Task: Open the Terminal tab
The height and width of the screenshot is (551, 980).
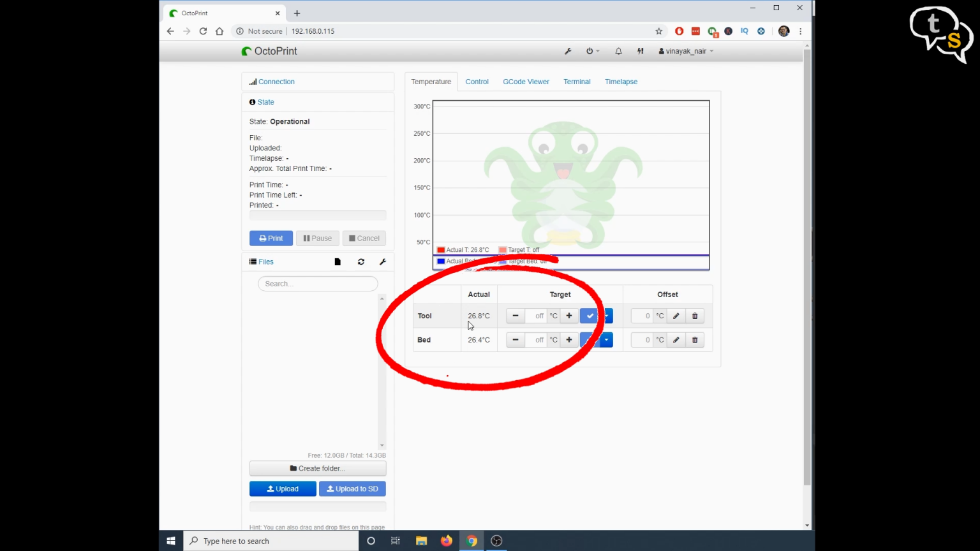Action: click(576, 82)
